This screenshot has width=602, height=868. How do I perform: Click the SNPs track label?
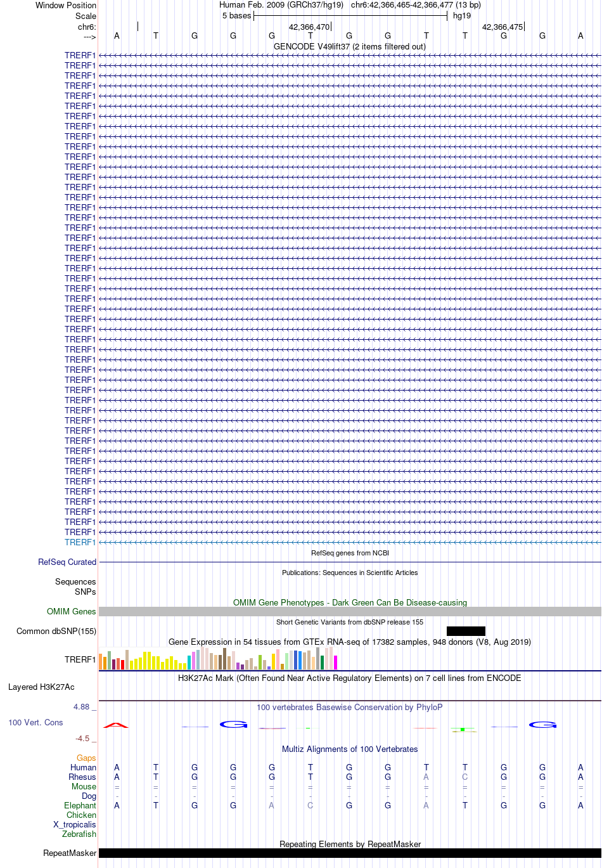pyautogui.click(x=86, y=592)
